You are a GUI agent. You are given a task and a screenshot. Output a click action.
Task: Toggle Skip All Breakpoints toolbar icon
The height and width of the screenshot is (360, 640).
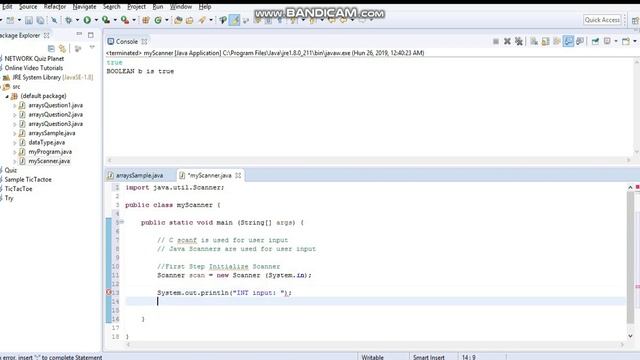(x=54, y=20)
